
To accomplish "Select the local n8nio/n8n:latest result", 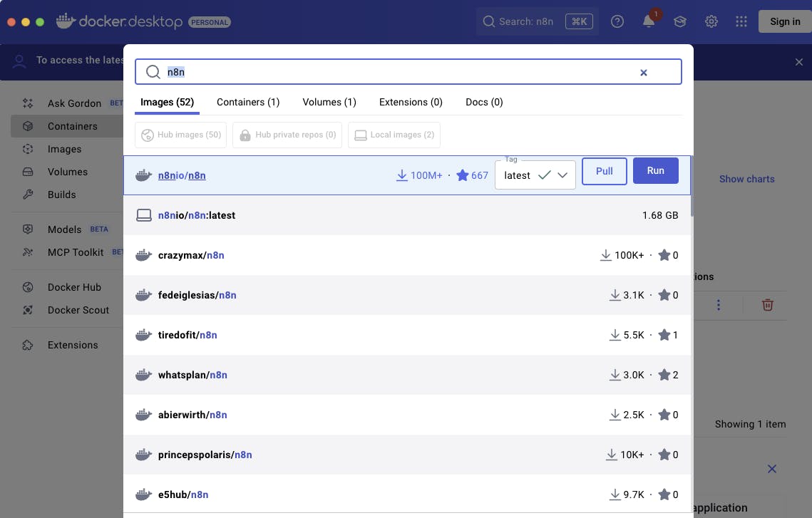I will pyautogui.click(x=407, y=215).
